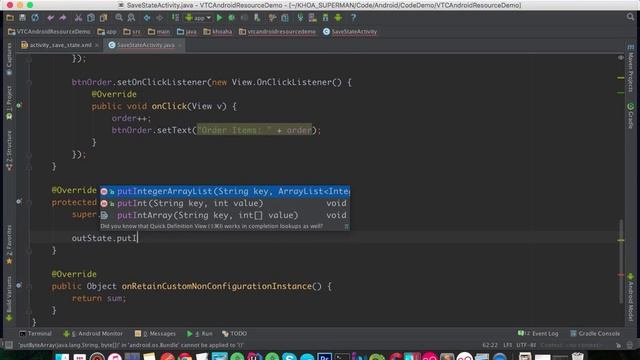Open the Messages tool window
The width and height of the screenshot is (640, 360).
pos(155,334)
